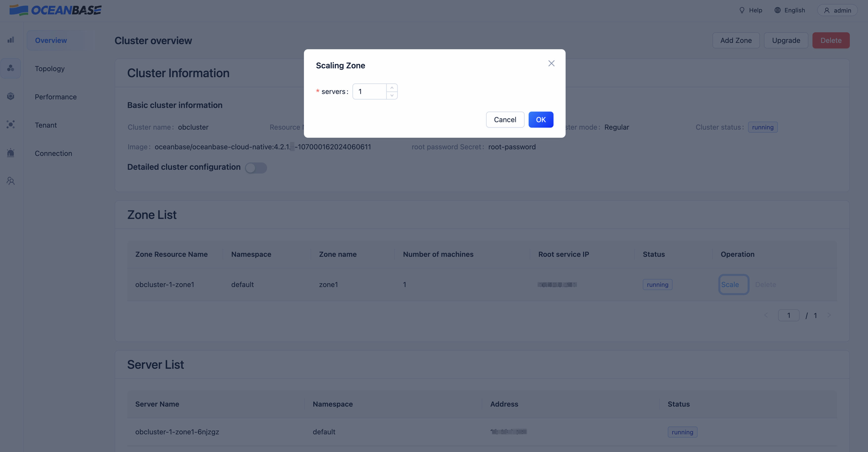868x452 pixels.
Task: Click the globe language icon
Action: [x=777, y=10]
